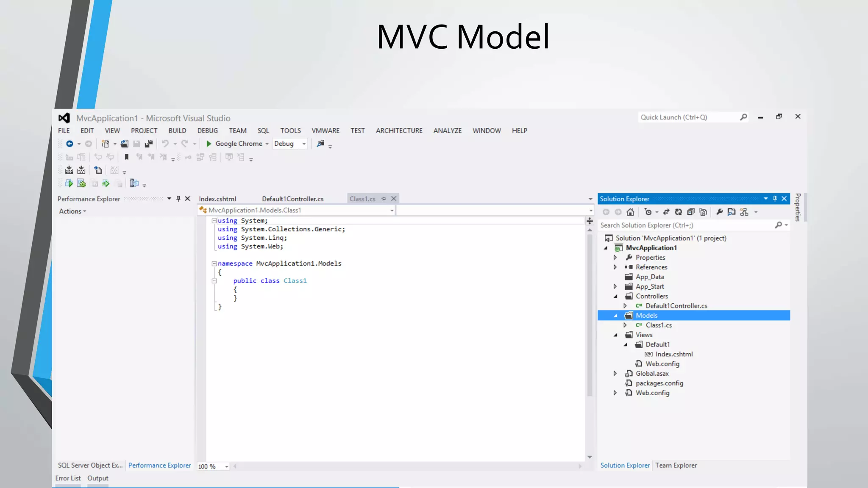Screen dimensions: 868x488
Task: Open Properties wrench icon in Solution Explorer
Action: click(x=719, y=212)
